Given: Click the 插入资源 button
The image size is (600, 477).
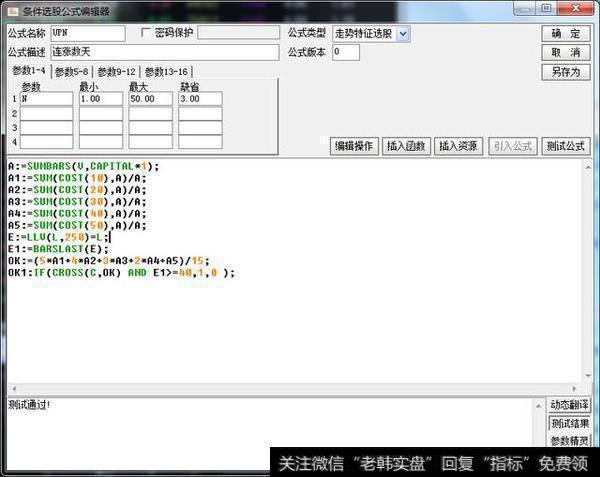Looking at the screenshot, I should coord(458,146).
